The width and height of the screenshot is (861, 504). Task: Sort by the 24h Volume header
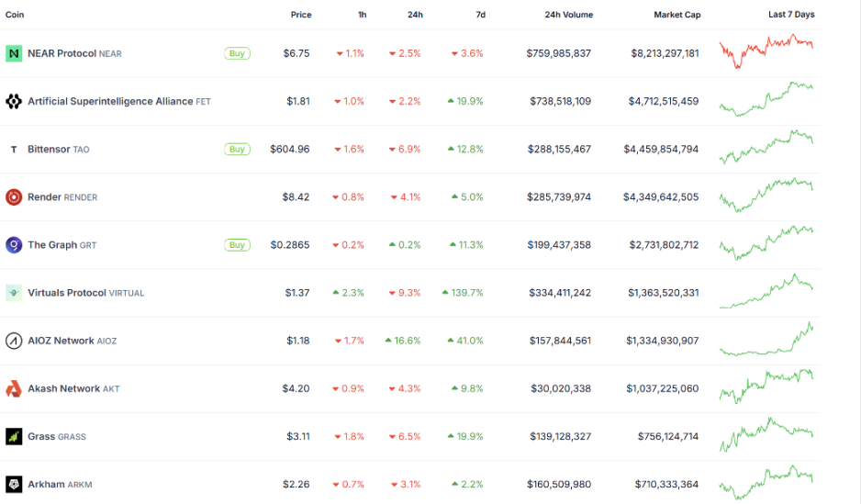[569, 15]
